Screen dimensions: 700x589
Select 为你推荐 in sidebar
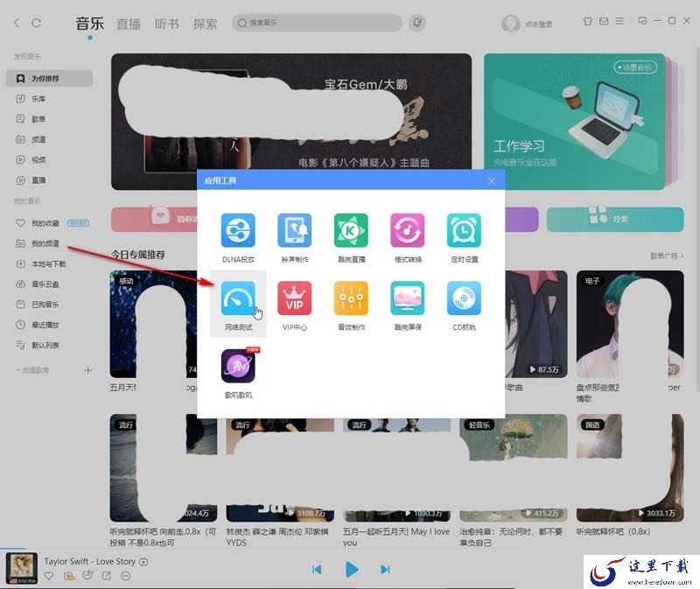[50, 79]
